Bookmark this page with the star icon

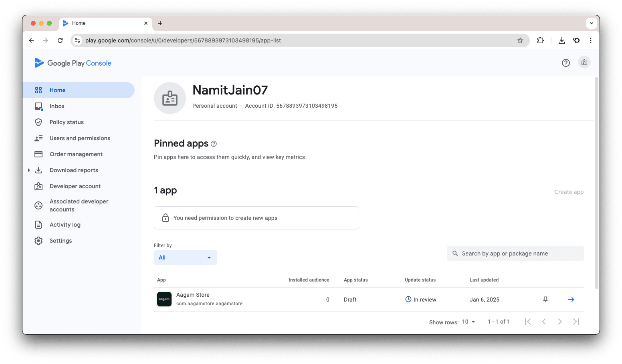520,40
